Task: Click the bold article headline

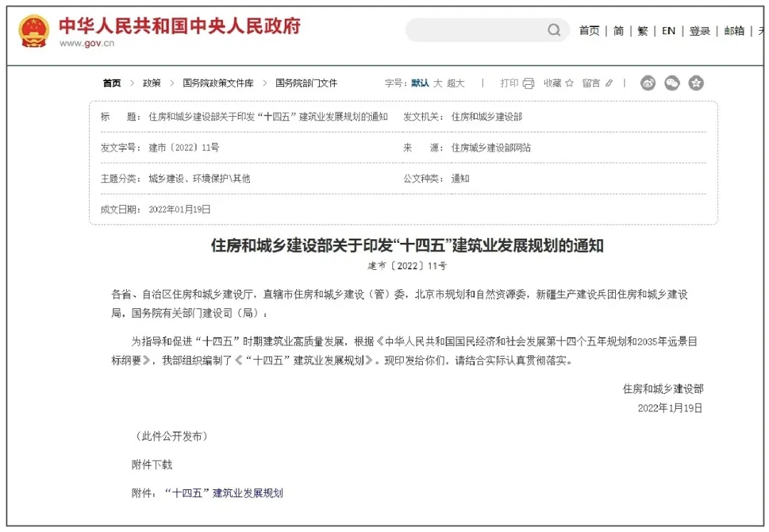Action: click(407, 245)
